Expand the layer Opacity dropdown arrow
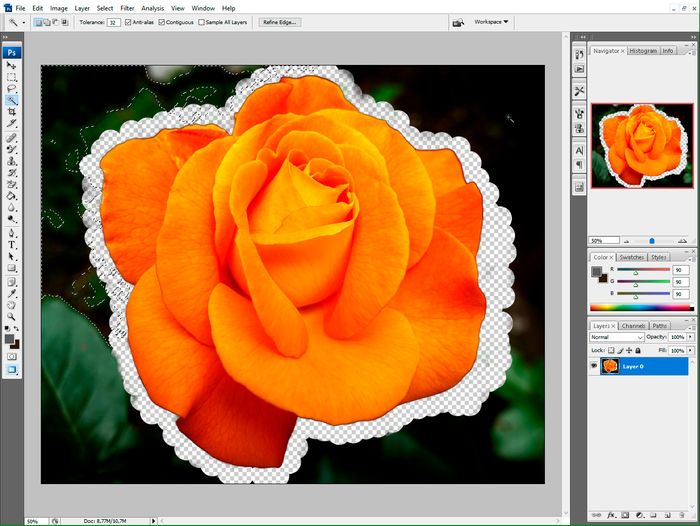 click(x=691, y=337)
